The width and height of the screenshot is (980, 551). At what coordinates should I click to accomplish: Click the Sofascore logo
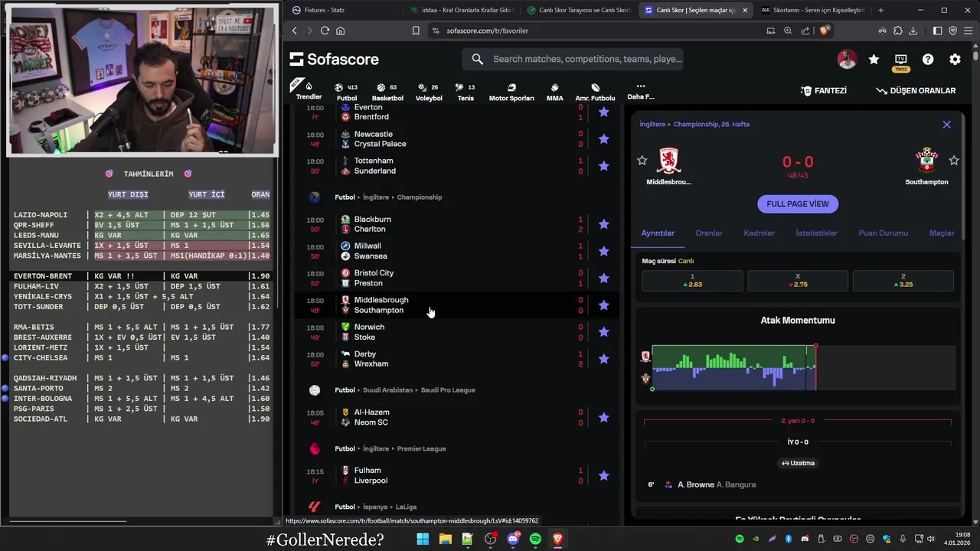[335, 59]
